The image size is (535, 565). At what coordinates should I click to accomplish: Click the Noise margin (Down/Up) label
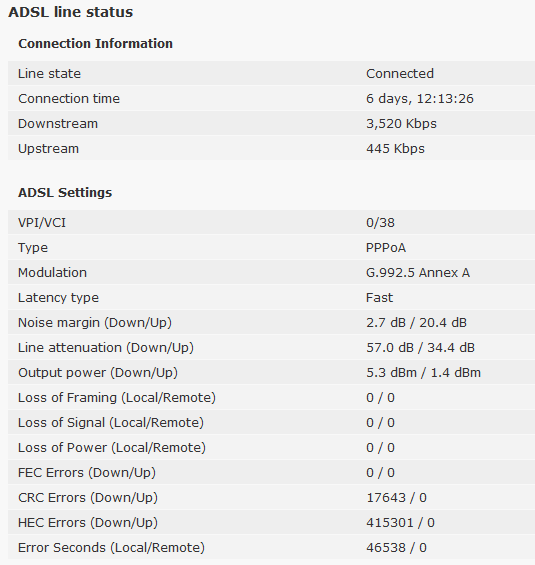click(x=95, y=323)
